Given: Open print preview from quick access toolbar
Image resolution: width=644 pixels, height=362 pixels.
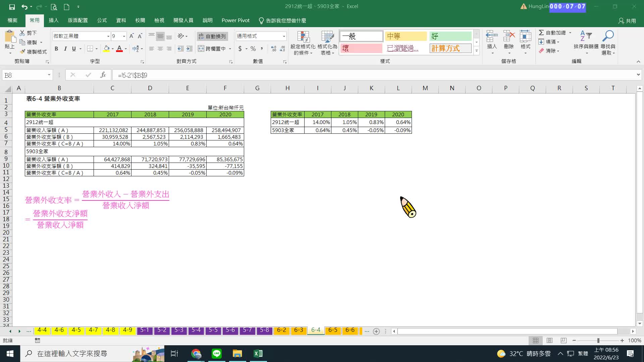Looking at the screenshot, I should [54, 7].
